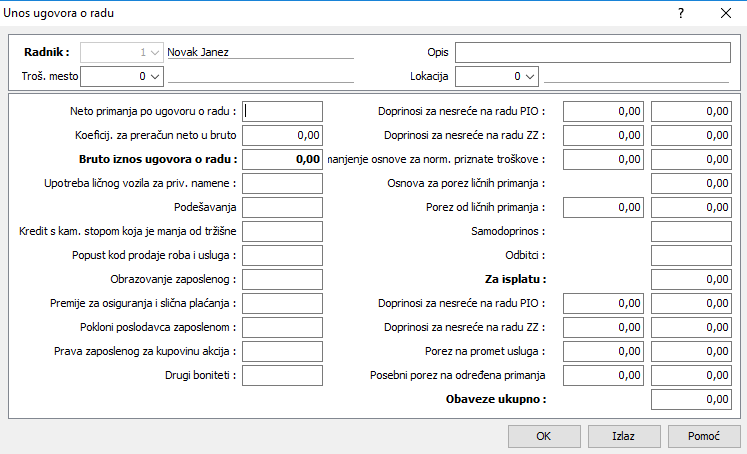Screen dimensions: 747x454
Task: Open the Radnik dropdown selector
Action: coord(155,52)
